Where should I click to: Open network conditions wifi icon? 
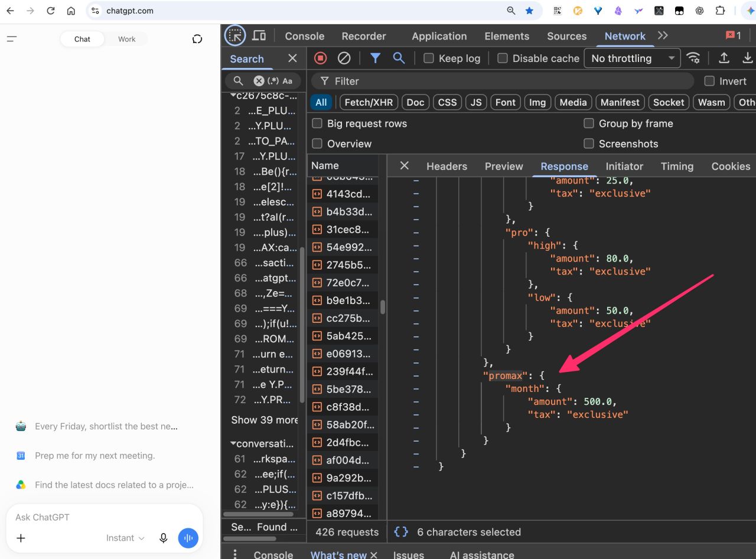coord(693,58)
